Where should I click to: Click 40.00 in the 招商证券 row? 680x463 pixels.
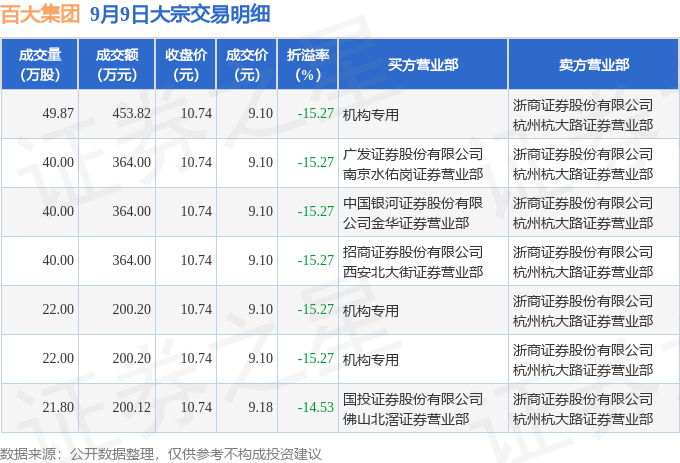click(58, 261)
